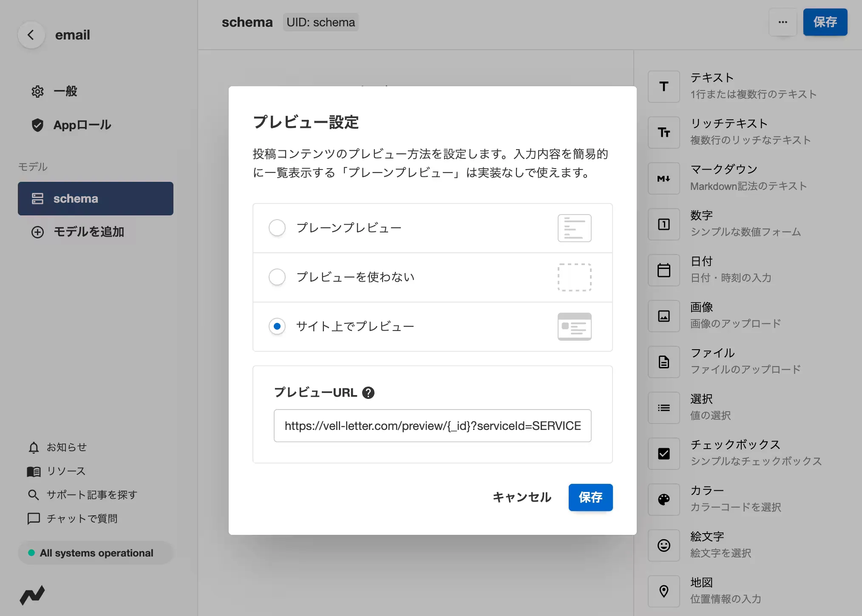Click the UID: schema badge
Screen dimensions: 862x616
[321, 22]
